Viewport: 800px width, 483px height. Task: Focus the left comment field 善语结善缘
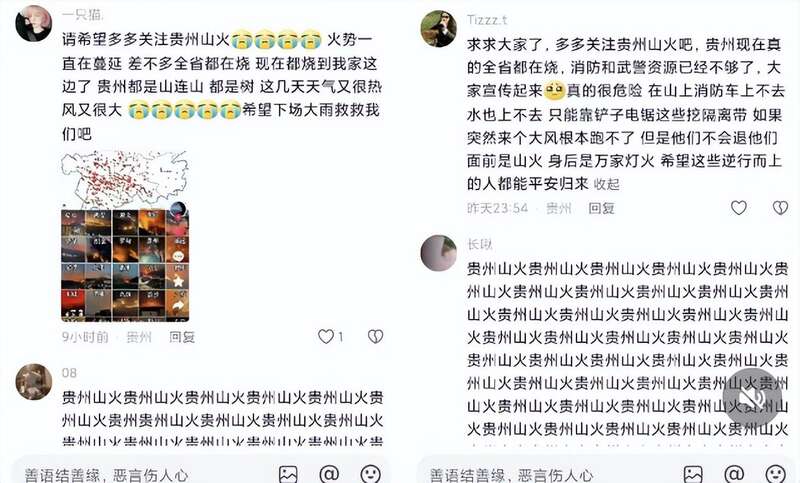[106, 475]
